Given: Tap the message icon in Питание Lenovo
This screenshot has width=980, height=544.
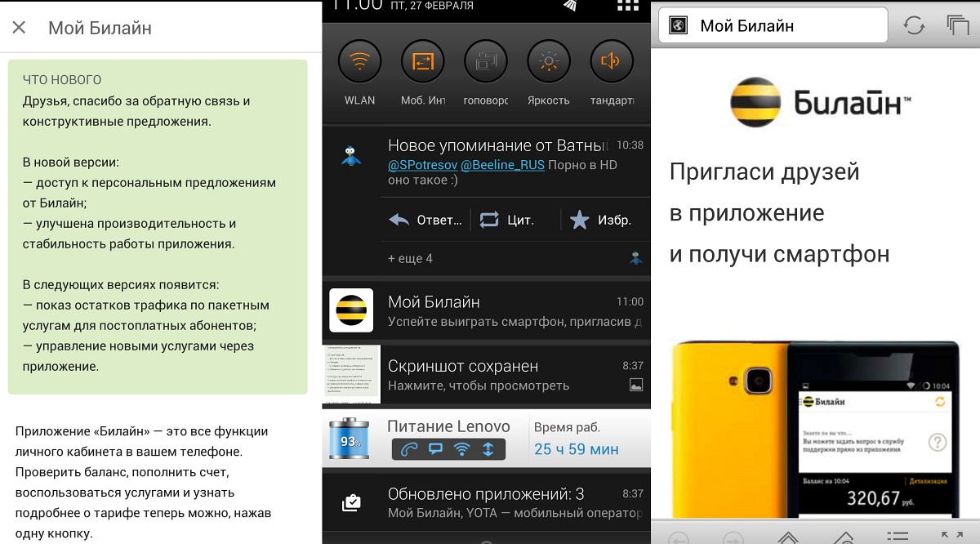Looking at the screenshot, I should 436,448.
